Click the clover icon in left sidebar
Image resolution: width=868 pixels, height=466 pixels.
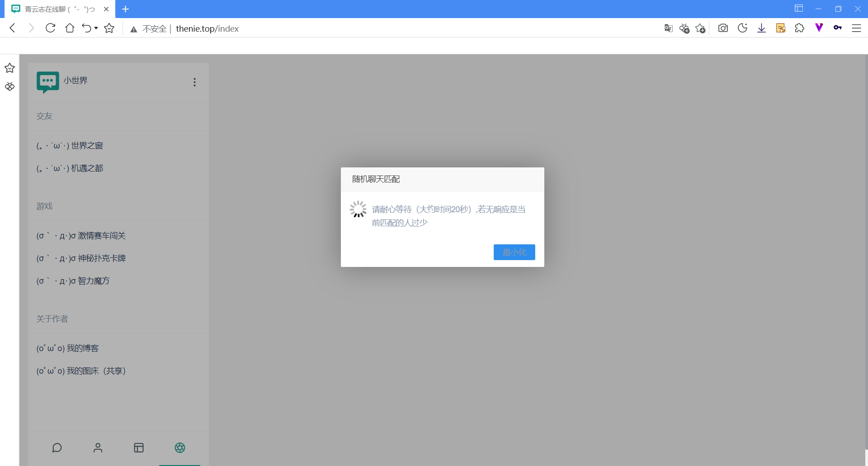coord(9,86)
